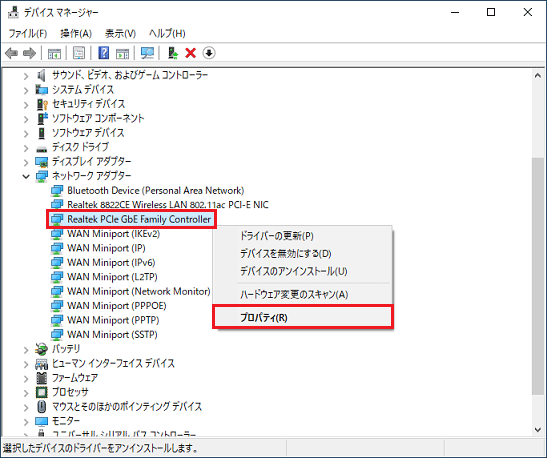Choose デバイスのアンインストール(U) from context menu
This screenshot has height=458, width=547.
pos(303,271)
